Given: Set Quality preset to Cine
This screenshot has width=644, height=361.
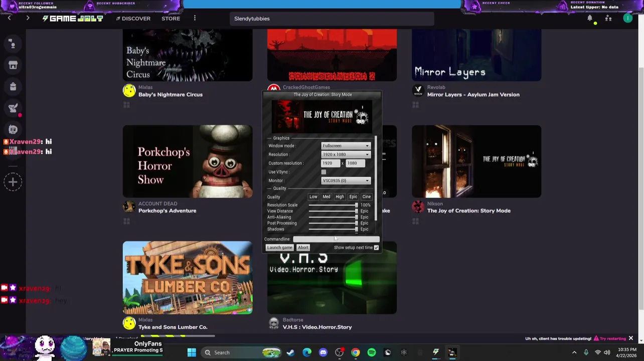Looking at the screenshot, I should click(367, 197).
